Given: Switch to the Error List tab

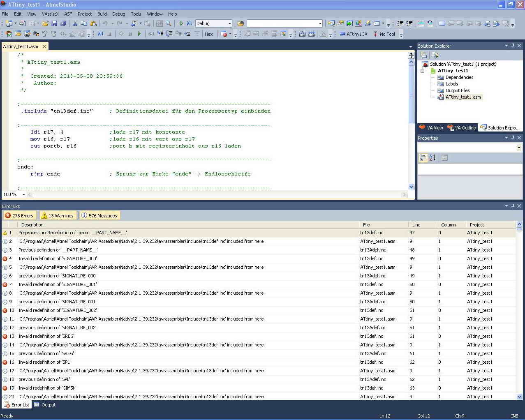Looking at the screenshot, I should [x=17, y=405].
